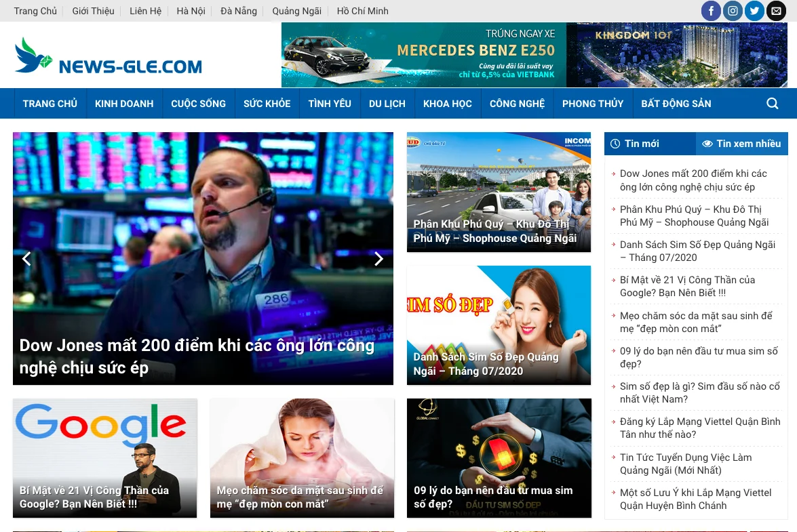Open sidebar link Dow Jones mất 200 điểm
The width and height of the screenshot is (797, 532).
click(x=693, y=180)
